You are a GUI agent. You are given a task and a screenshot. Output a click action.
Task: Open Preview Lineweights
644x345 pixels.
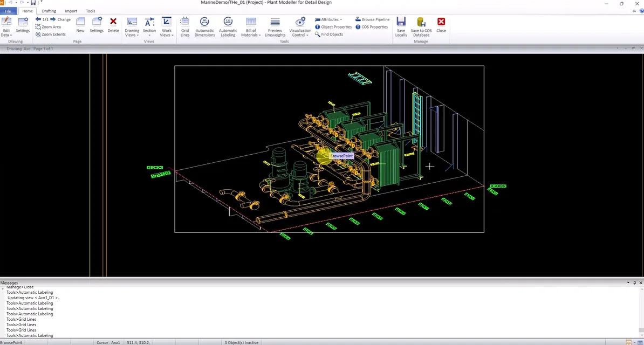click(x=275, y=26)
